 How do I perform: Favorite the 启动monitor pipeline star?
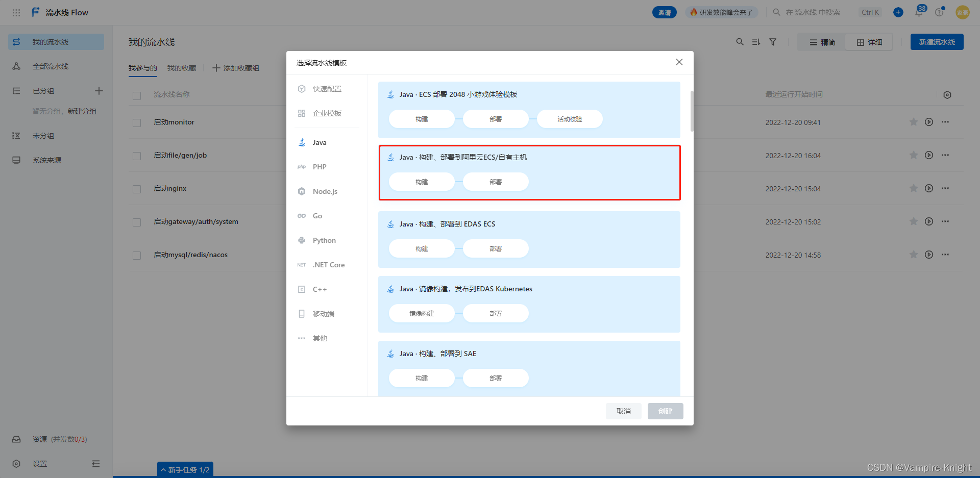(914, 122)
